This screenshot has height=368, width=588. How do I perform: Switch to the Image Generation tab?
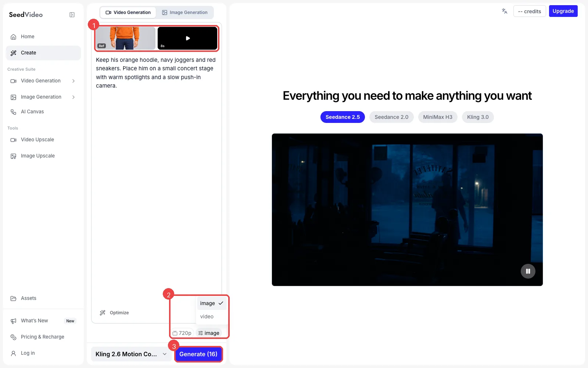click(185, 13)
